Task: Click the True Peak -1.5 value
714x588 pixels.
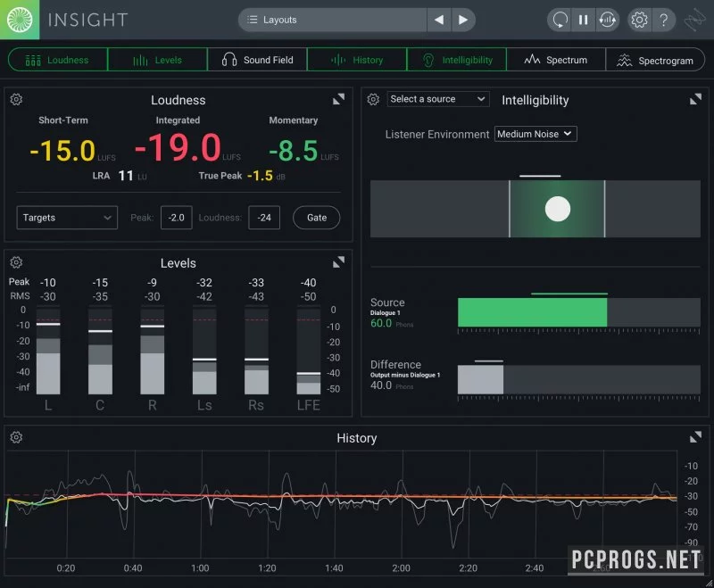Action: pos(260,176)
